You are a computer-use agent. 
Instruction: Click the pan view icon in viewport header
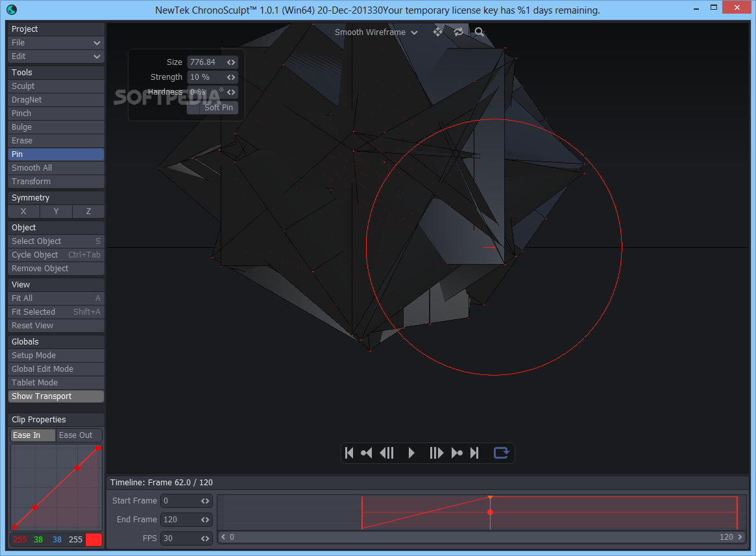[x=437, y=32]
